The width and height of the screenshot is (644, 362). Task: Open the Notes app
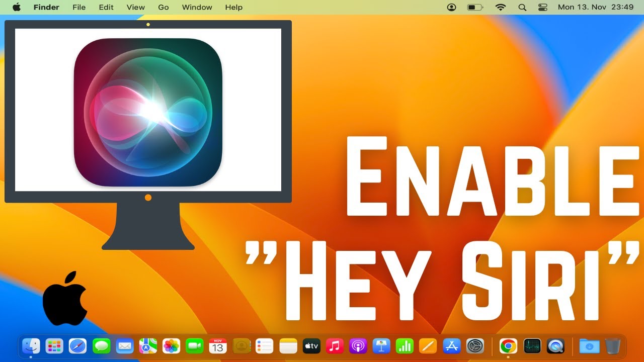point(288,346)
